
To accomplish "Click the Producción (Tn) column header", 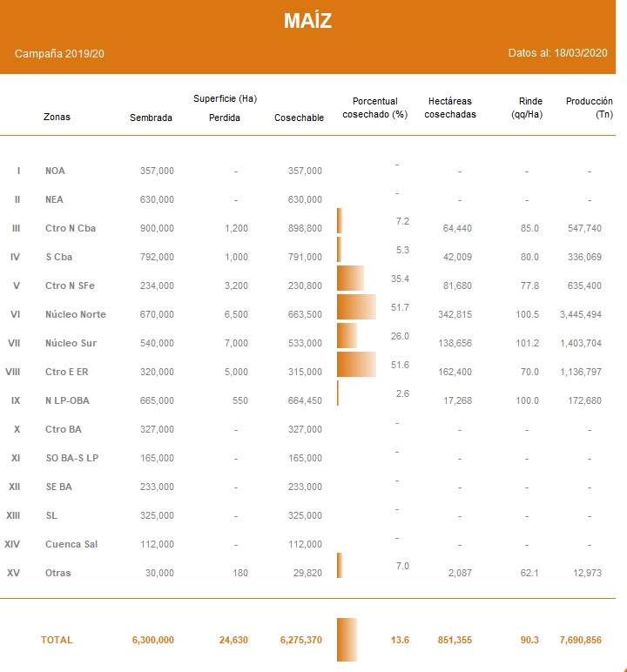I will pos(590,108).
